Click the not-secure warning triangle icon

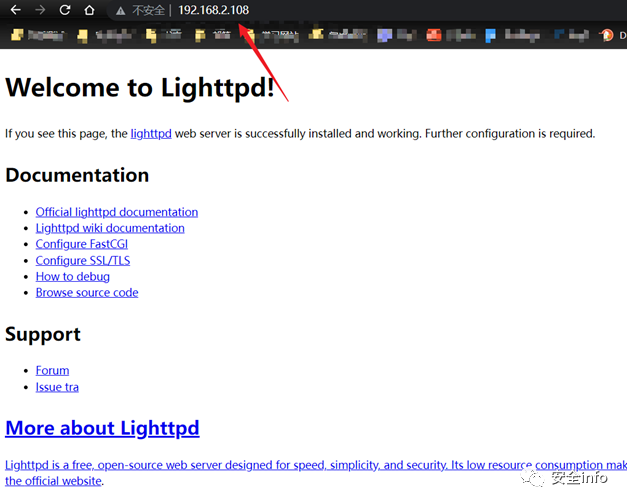click(x=120, y=11)
